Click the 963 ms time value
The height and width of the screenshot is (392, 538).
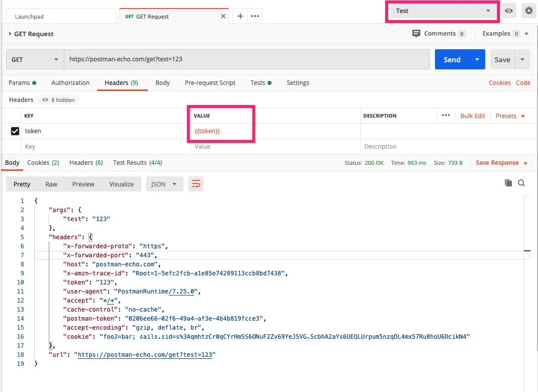pyautogui.click(x=417, y=163)
